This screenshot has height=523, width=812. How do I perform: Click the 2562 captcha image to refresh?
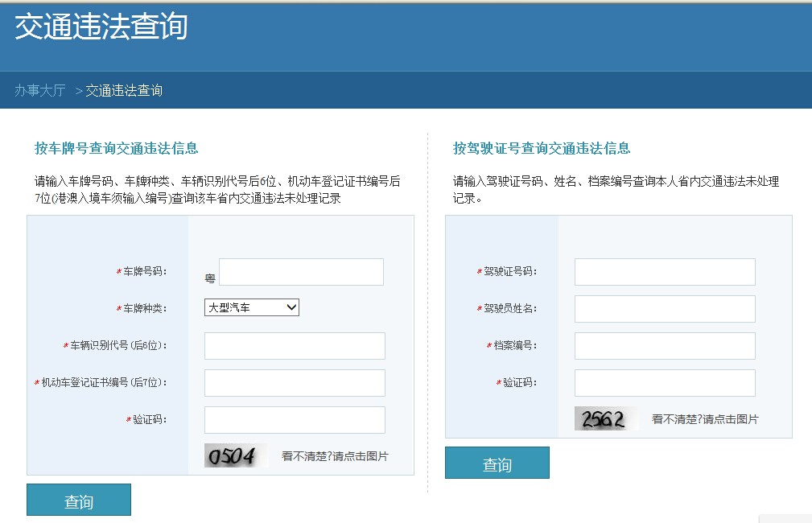coord(606,418)
